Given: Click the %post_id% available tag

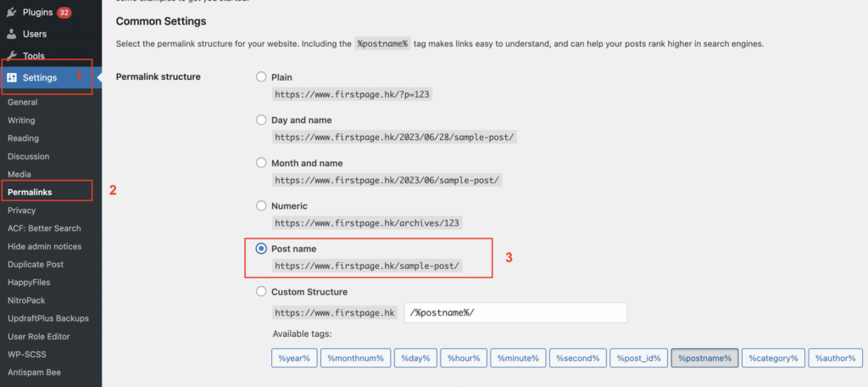Looking at the screenshot, I should pos(640,358).
